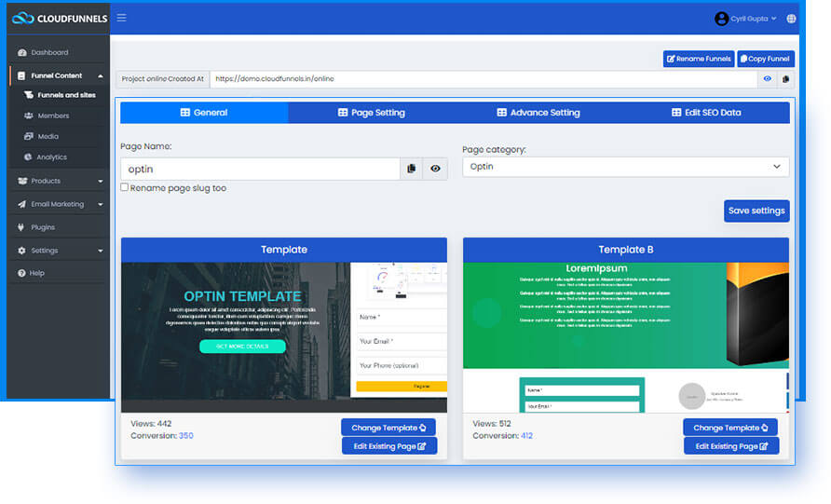Image resolution: width=831 pixels, height=504 pixels.
Task: Copy the page name with clipboard icon
Action: [x=411, y=169]
